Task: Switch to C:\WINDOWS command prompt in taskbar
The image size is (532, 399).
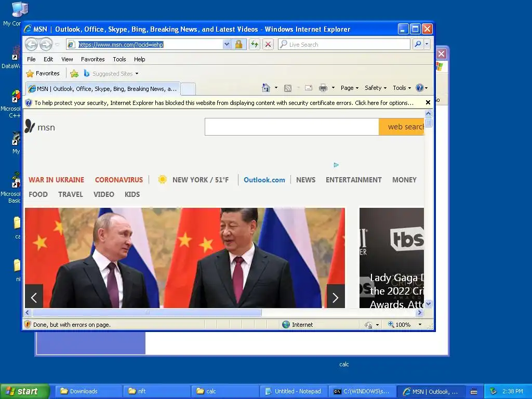Action: coord(362,392)
